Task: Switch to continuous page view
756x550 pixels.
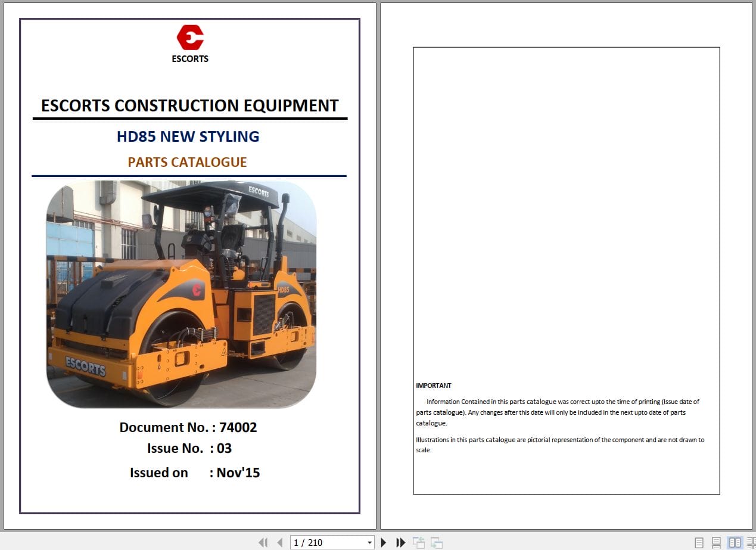Action: tap(717, 543)
